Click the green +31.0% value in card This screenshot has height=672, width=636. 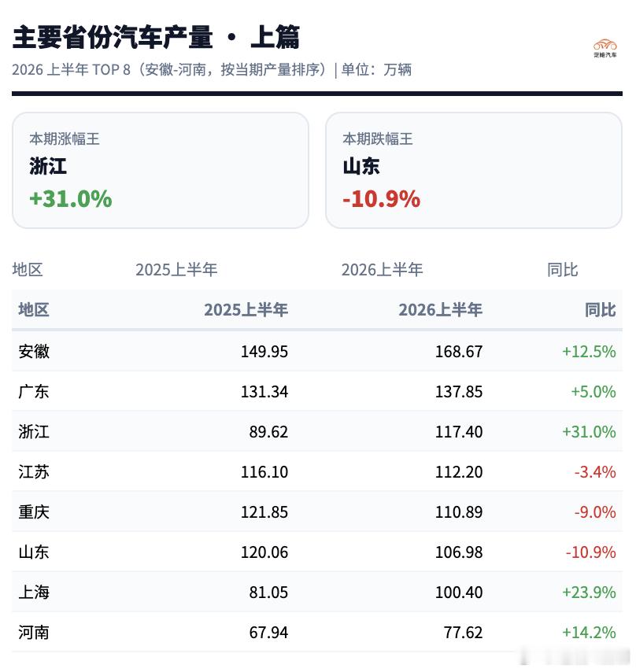click(x=71, y=199)
